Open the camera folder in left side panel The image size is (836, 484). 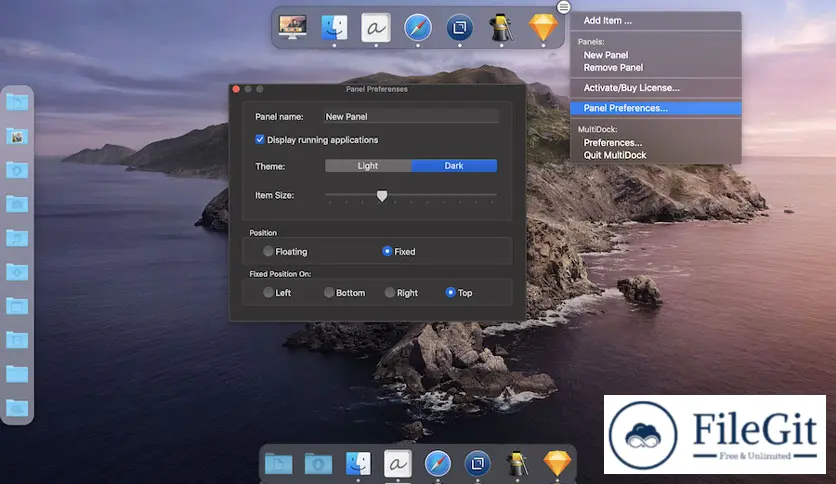pos(17,204)
